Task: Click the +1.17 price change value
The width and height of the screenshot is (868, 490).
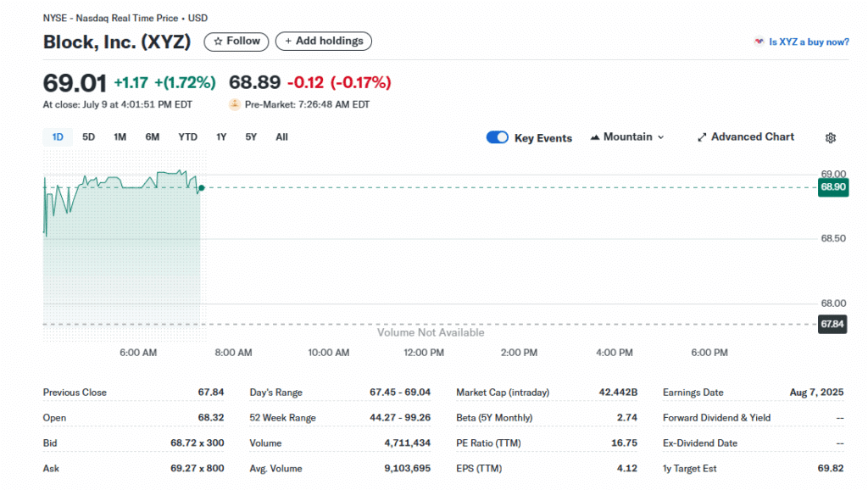Action: click(131, 83)
